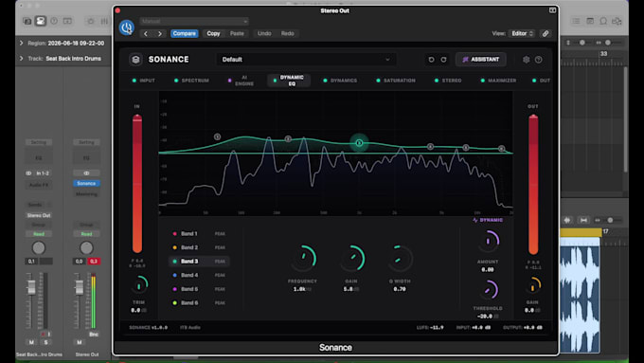Select the Band 3 row label
This screenshot has width=644, height=363.
pyautogui.click(x=189, y=262)
